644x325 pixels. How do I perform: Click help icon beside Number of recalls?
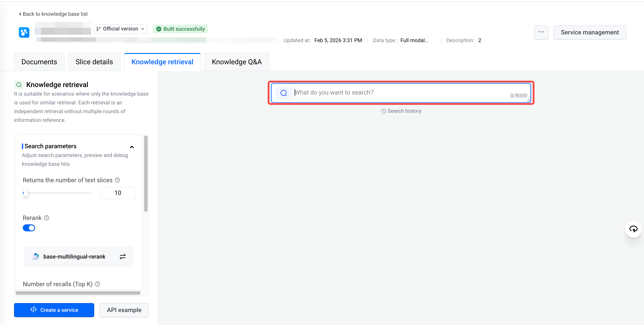pos(98,284)
